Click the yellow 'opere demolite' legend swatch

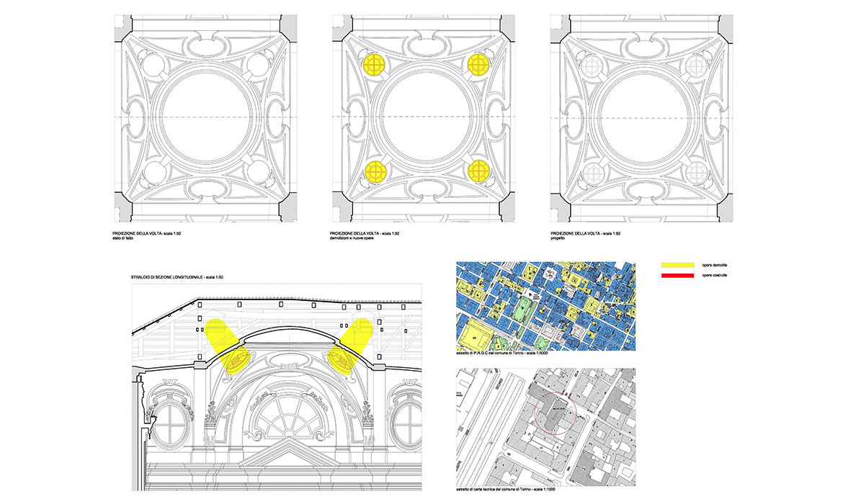pyautogui.click(x=679, y=266)
